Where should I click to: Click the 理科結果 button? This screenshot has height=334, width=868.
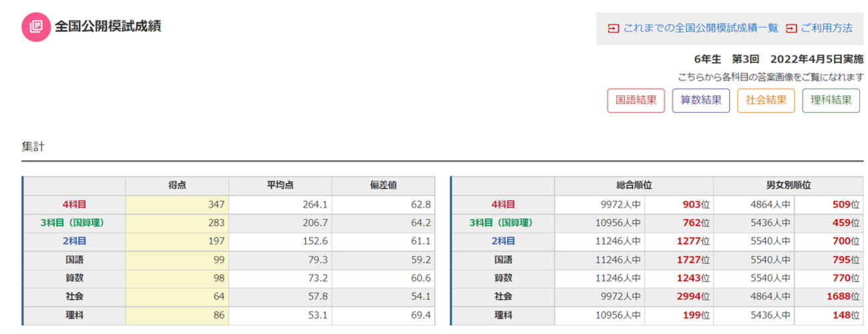pos(831,101)
